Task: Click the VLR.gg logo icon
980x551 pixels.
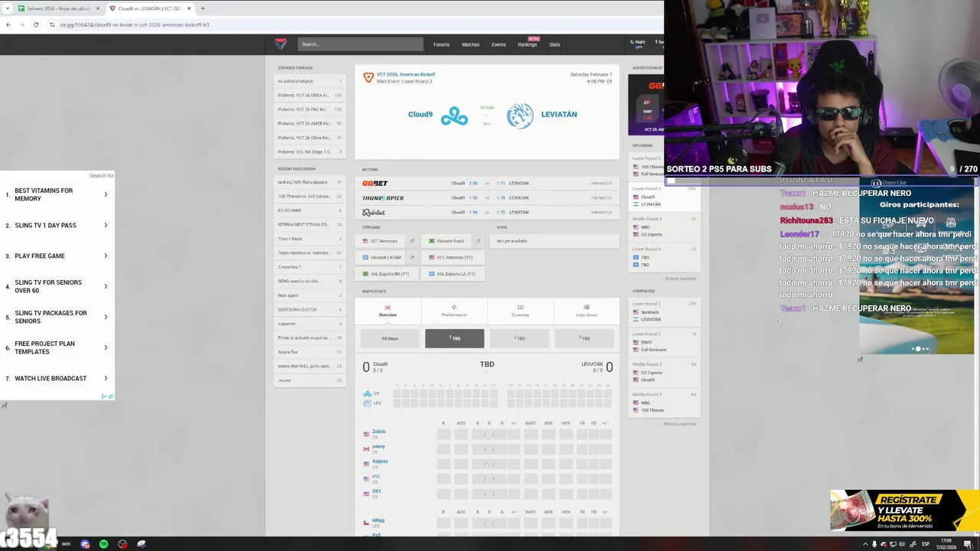Action: coord(280,44)
